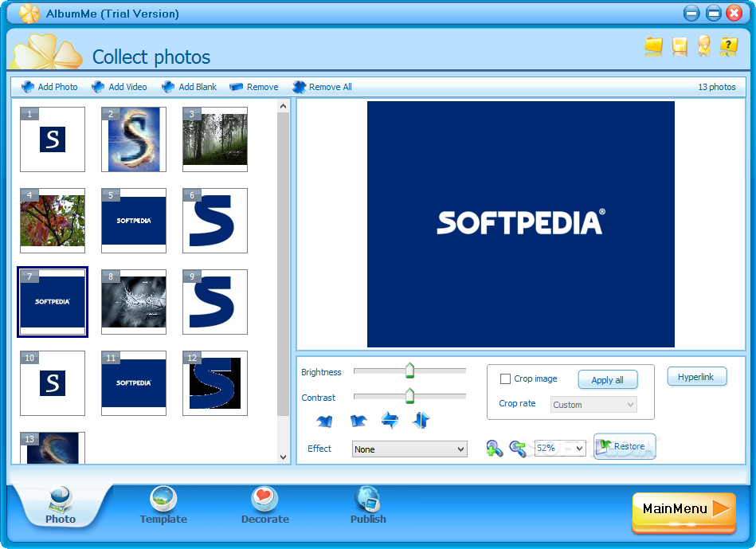Click the user figure icon at top right

704,46
